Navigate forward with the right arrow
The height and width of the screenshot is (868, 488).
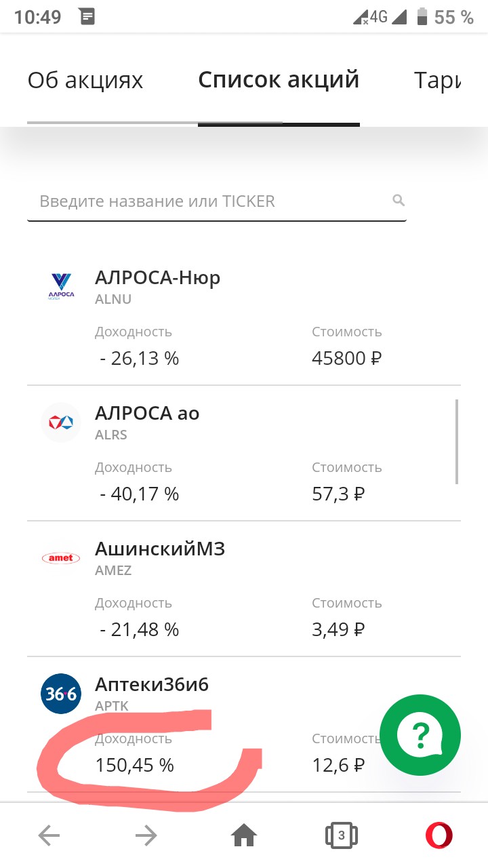tap(146, 835)
